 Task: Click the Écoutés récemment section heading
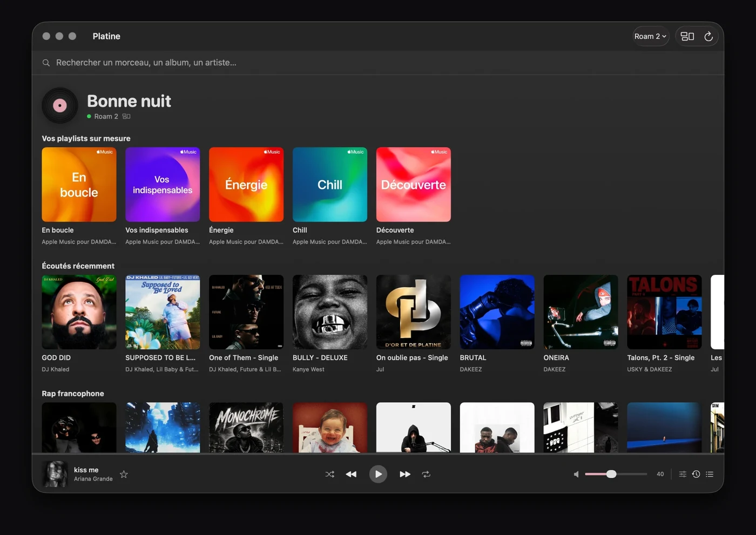pyautogui.click(x=78, y=266)
